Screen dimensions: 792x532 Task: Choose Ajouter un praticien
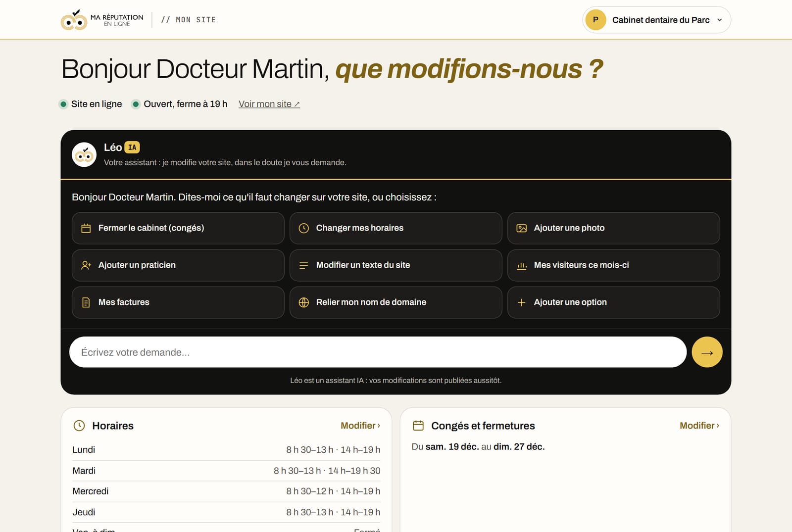[x=178, y=265]
